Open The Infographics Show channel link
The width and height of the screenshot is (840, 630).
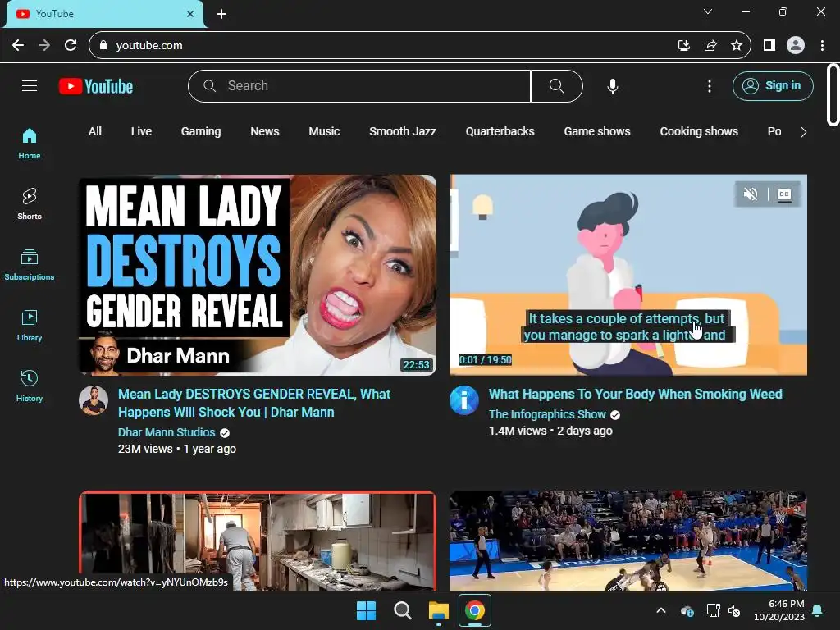547,414
